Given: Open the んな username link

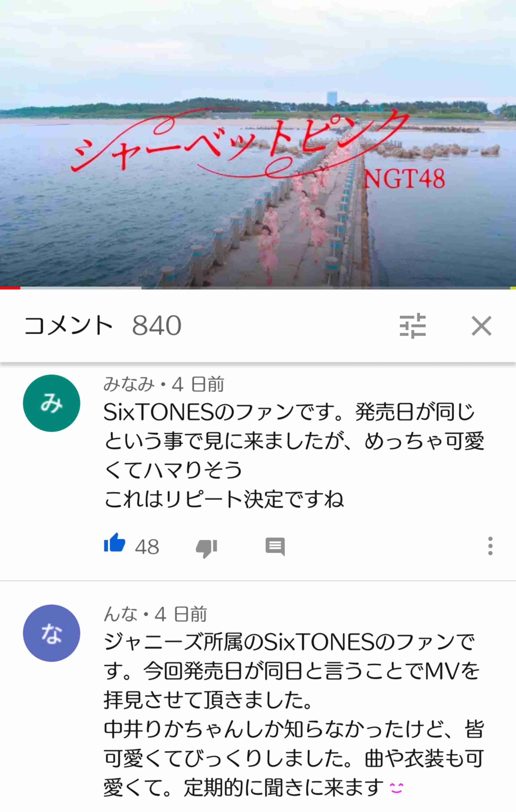Looking at the screenshot, I should pos(121,614).
